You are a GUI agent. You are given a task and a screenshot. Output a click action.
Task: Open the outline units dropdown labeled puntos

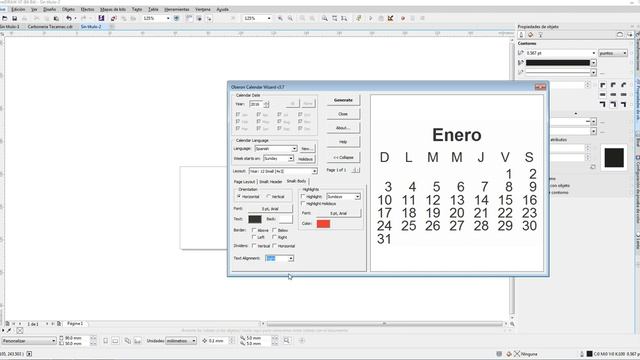tap(613, 53)
